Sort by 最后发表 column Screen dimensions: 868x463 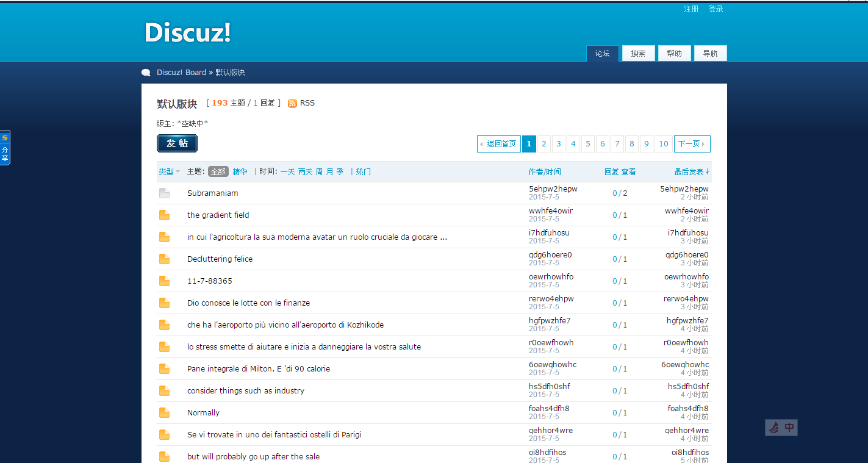(691, 172)
